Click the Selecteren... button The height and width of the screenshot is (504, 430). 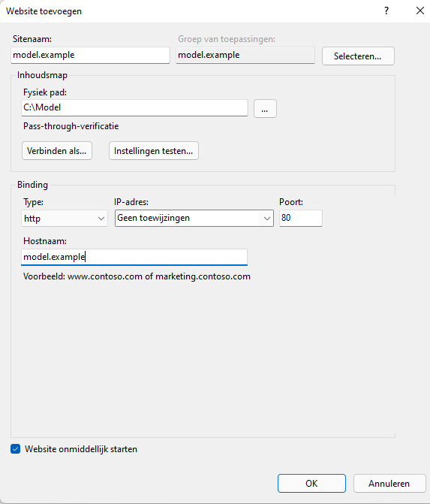click(358, 56)
